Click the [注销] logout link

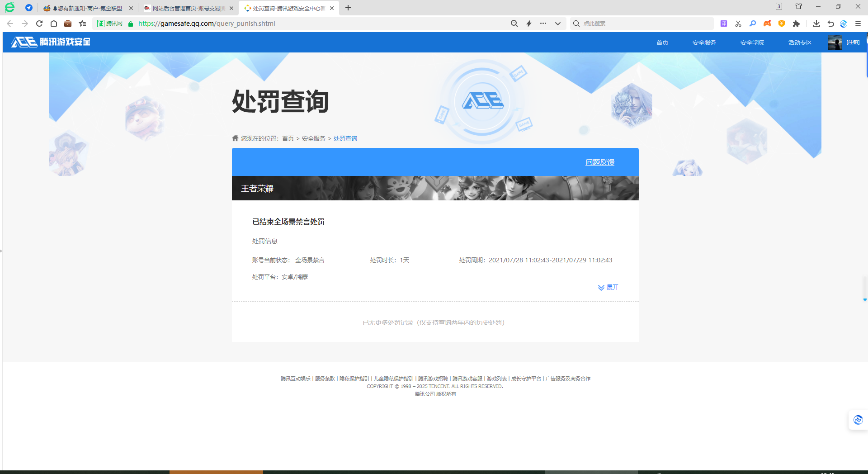coord(853,43)
